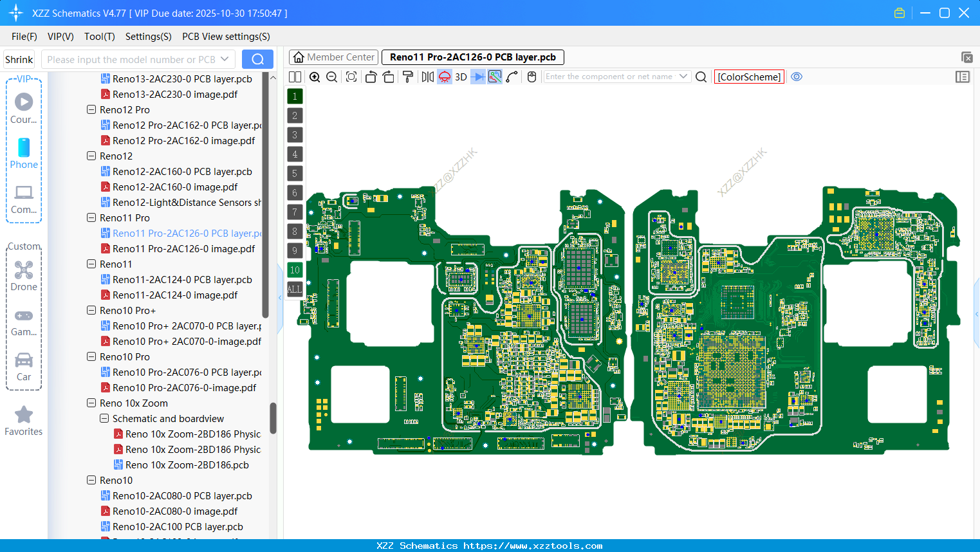Image resolution: width=980 pixels, height=552 pixels.
Task: Select the diode direction tool icon
Action: pyautogui.click(x=479, y=77)
